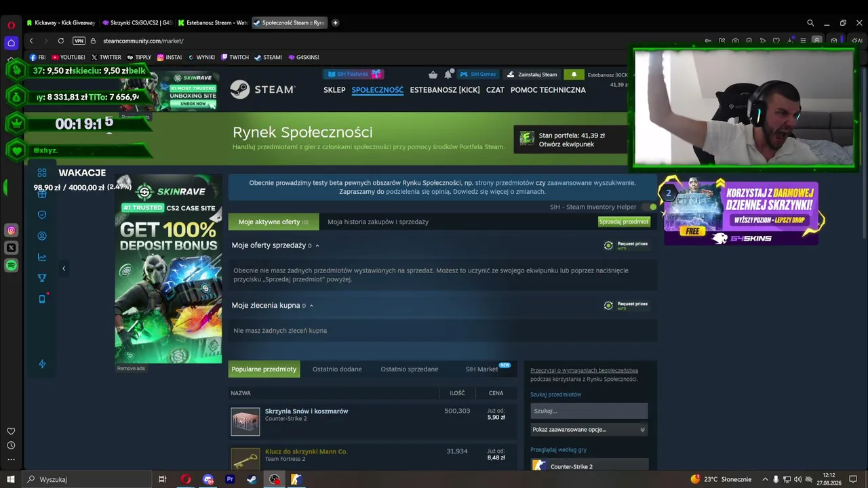This screenshot has height=488, width=868.
Task: Open Skrzynia Snów i koszmarów listing
Action: click(x=307, y=411)
